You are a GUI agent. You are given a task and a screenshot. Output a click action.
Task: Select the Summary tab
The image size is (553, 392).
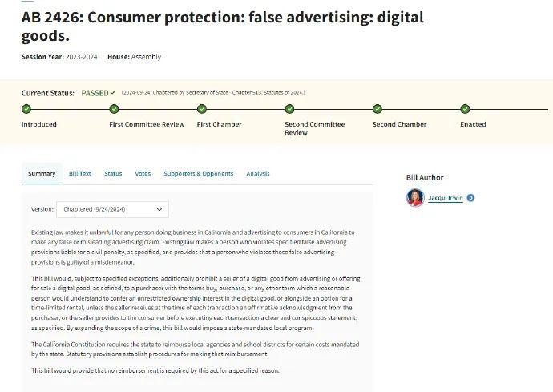tap(42, 173)
